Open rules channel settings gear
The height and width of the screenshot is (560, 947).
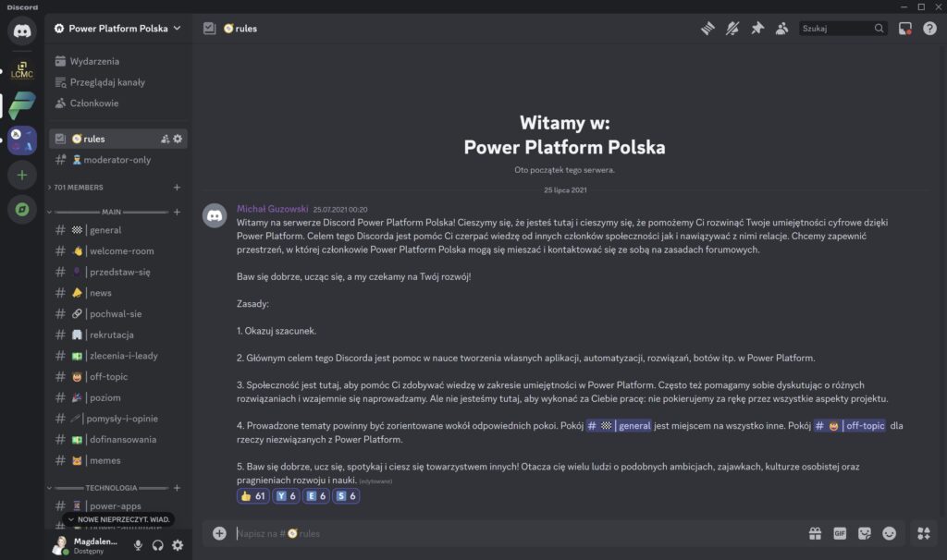[178, 139]
